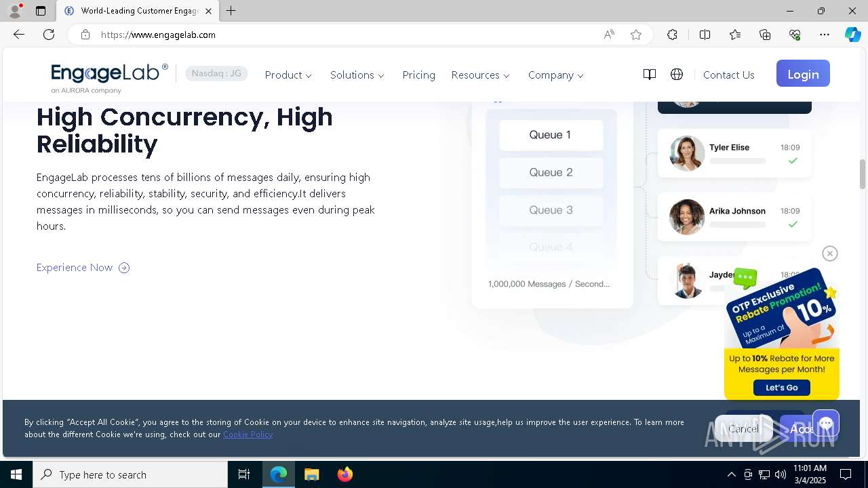Image resolution: width=868 pixels, height=488 pixels.
Task: Click the browser back arrow
Action: tap(19, 35)
